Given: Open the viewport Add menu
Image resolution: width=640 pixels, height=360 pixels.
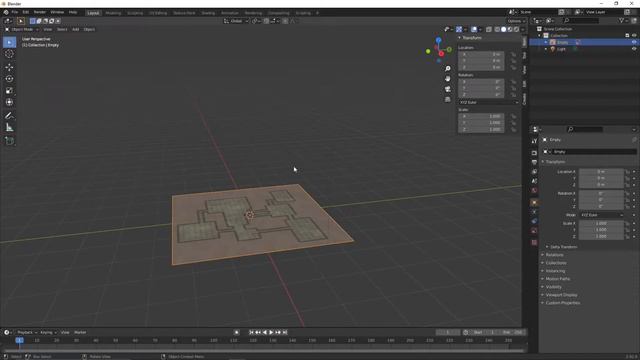Looking at the screenshot, I should click(x=76, y=29).
